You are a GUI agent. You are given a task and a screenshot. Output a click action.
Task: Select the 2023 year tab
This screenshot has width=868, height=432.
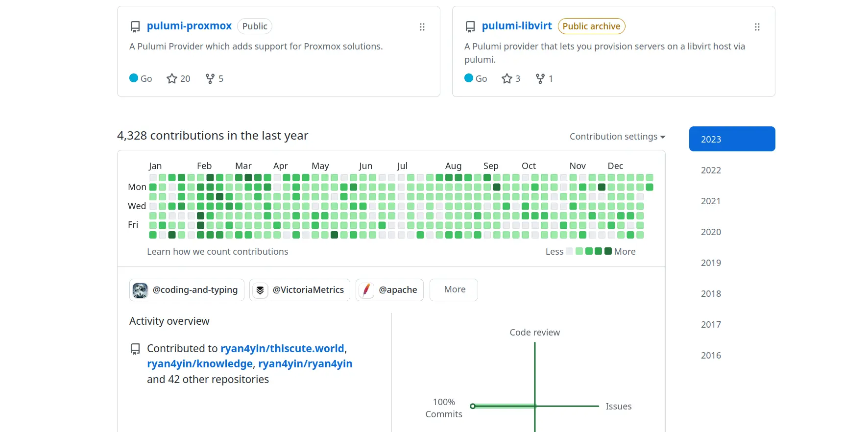coord(732,139)
